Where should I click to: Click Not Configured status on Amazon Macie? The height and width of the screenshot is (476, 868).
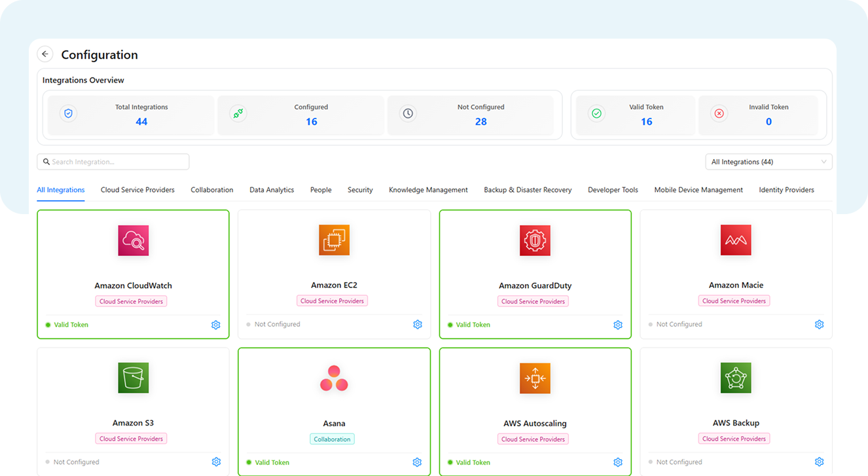click(x=676, y=324)
